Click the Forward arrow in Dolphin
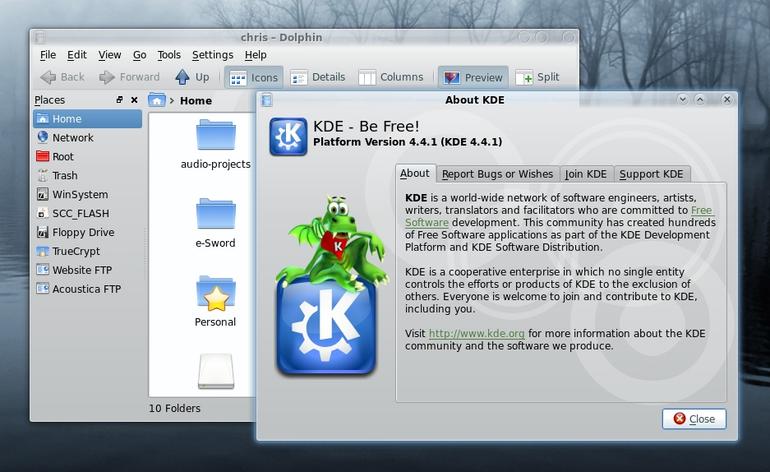Viewport: 770px width, 472px height. click(x=129, y=77)
